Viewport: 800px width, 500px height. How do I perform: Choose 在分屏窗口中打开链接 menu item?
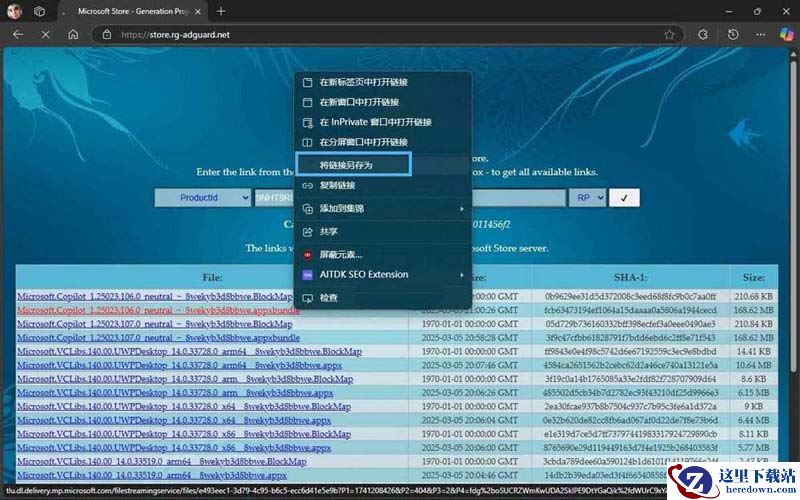coord(383,142)
